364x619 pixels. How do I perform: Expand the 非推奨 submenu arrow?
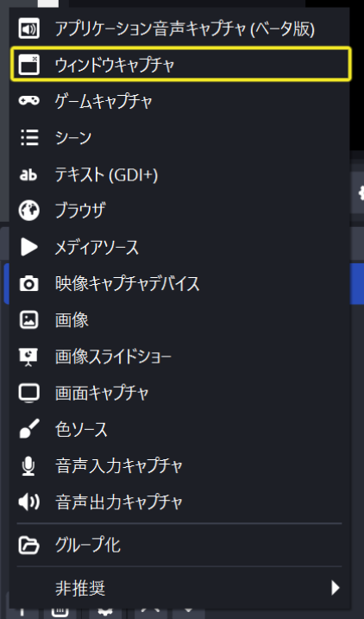coord(336,588)
